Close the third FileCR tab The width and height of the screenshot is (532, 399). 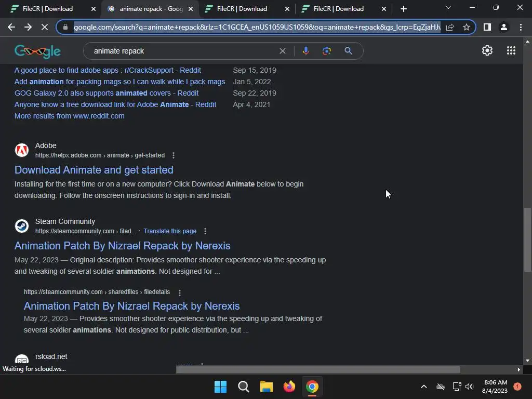pyautogui.click(x=287, y=9)
